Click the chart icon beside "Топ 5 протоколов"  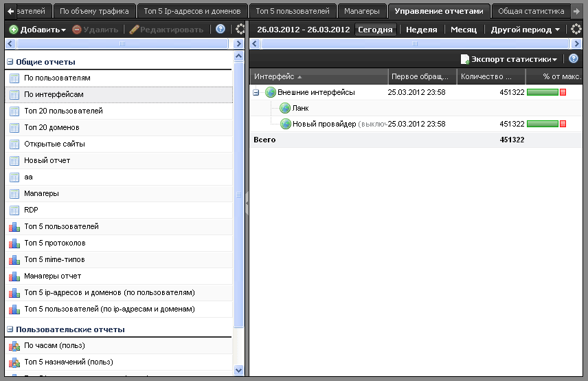pos(14,243)
